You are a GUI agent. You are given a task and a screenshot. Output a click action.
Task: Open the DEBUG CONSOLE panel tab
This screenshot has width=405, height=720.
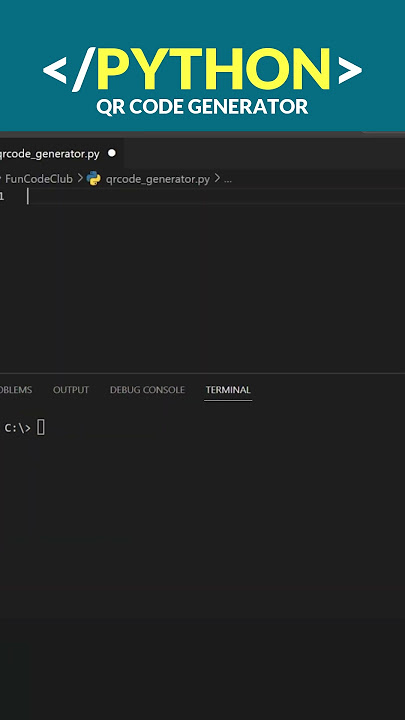pos(147,390)
